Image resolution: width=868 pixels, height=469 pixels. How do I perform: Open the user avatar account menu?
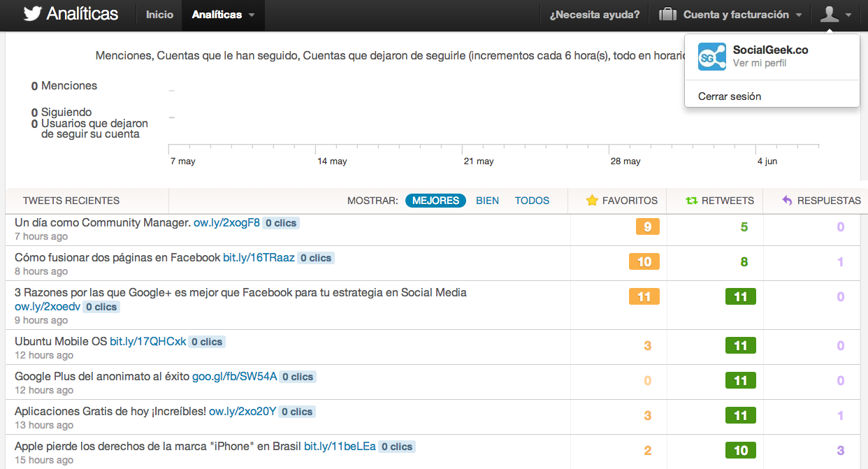(835, 15)
